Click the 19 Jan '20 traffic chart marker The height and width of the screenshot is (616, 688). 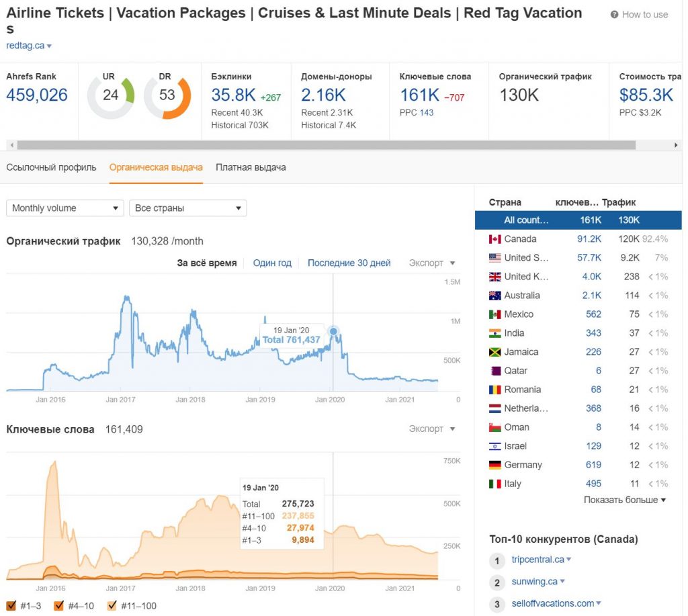coord(333,331)
